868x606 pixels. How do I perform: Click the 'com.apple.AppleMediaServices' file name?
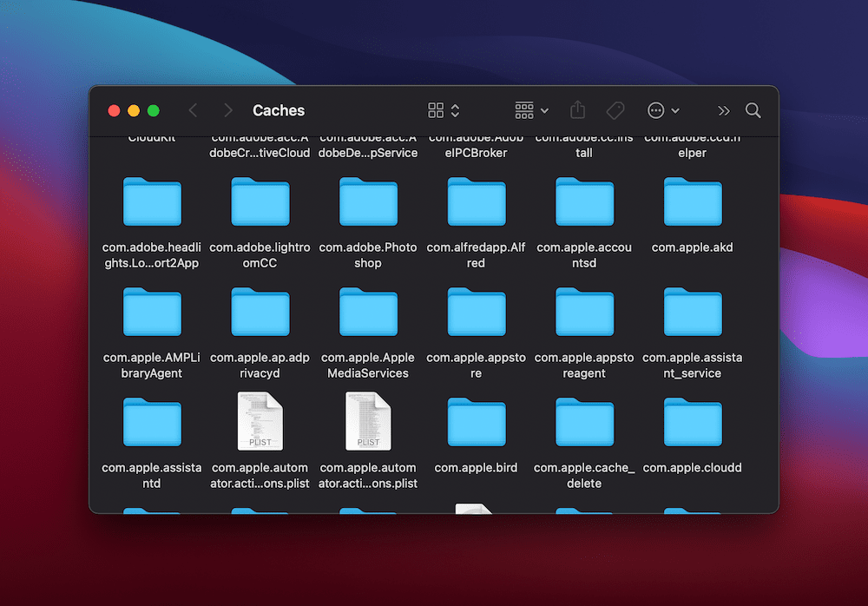click(x=368, y=366)
